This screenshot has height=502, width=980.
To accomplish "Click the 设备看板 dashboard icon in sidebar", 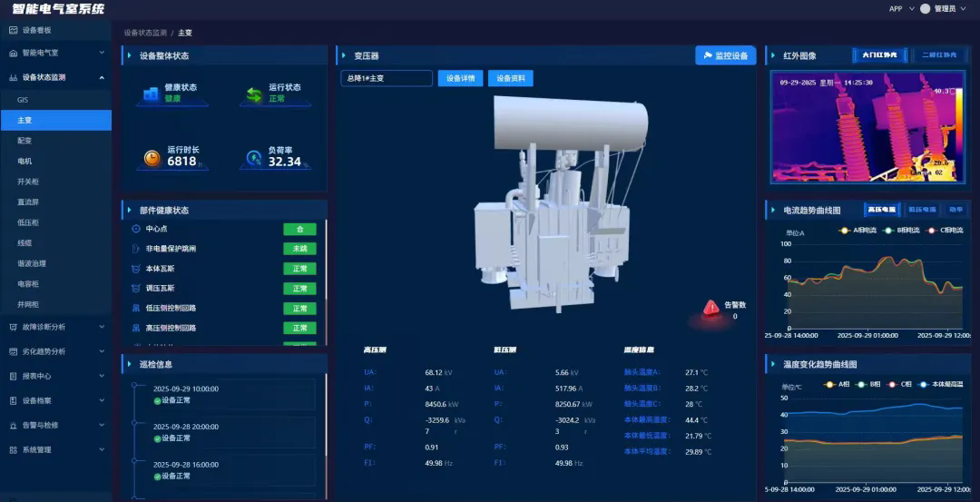I will coord(13,30).
